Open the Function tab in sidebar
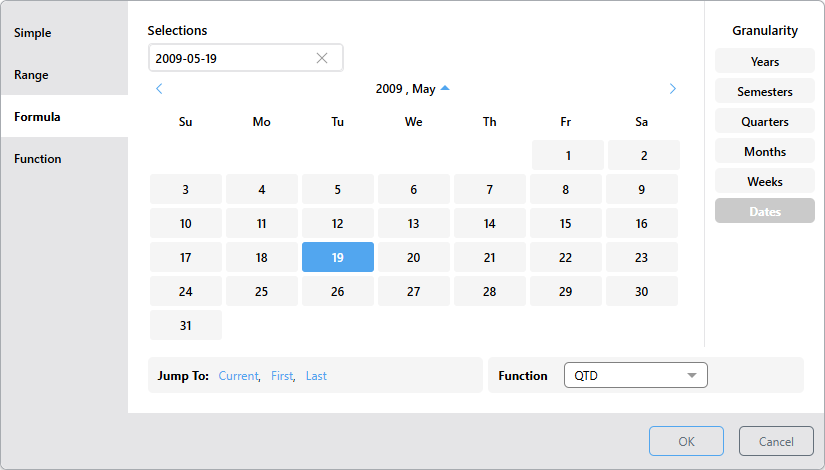The image size is (825, 470). 38,159
